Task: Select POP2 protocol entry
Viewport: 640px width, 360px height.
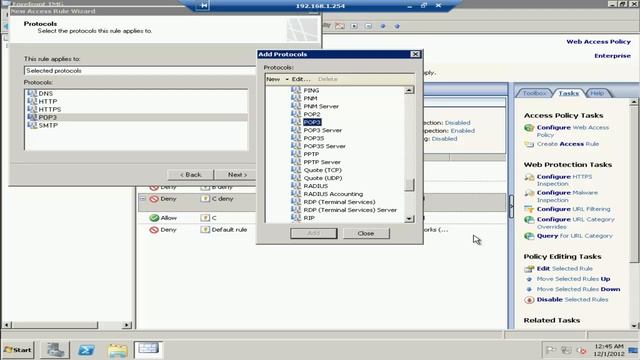Action: click(312, 114)
